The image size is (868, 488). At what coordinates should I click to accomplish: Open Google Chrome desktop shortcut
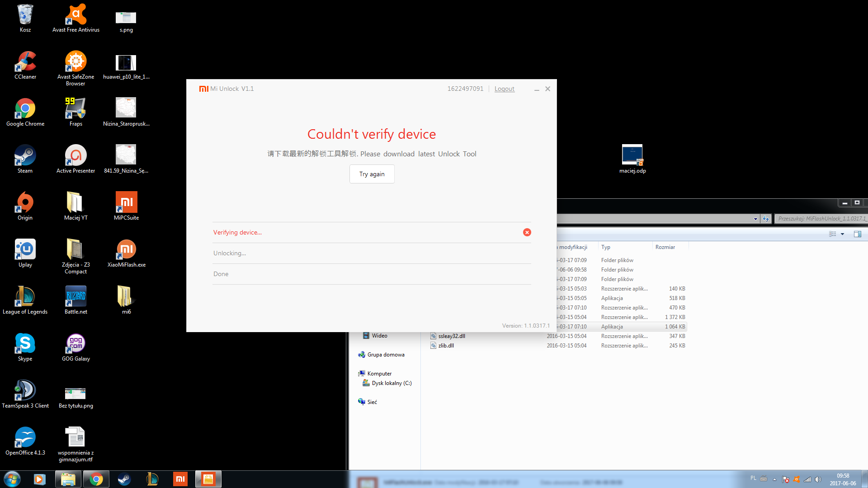point(25,112)
